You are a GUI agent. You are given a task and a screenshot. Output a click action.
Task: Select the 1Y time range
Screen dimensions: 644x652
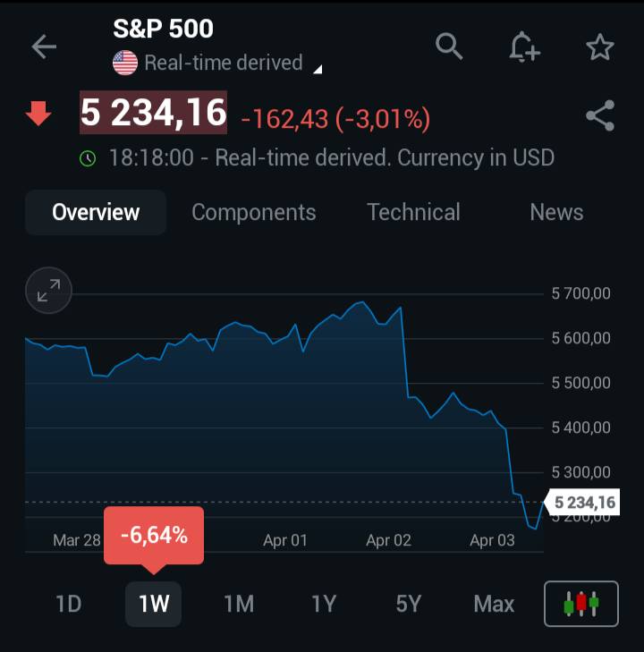pyautogui.click(x=324, y=604)
